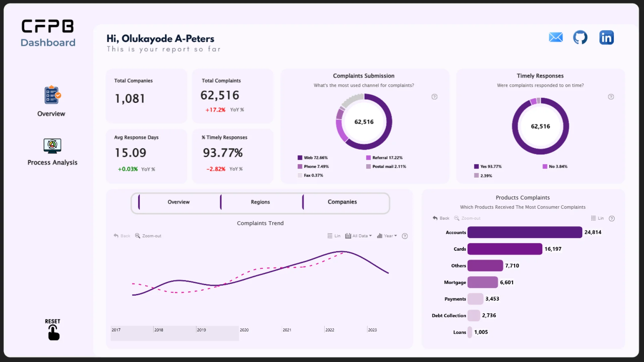Toggle the Web 72.66% legend item
Screen dimensions: 644x362
312,158
